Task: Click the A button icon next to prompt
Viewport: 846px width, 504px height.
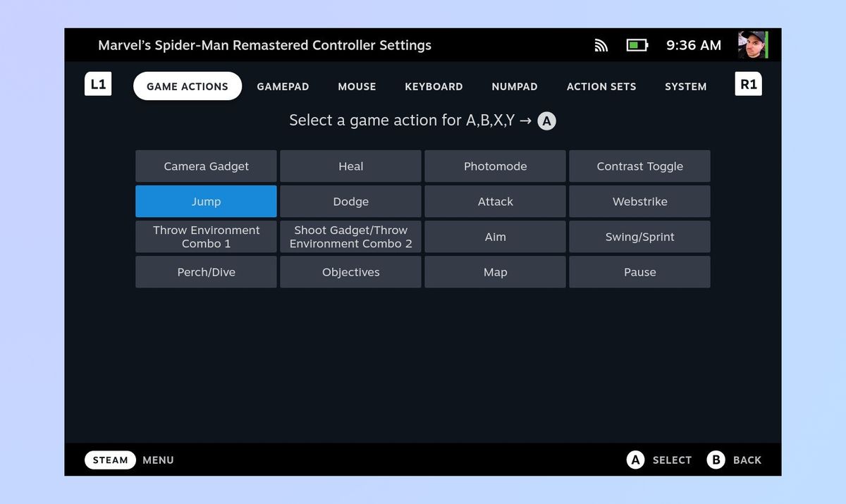Action: click(546, 121)
